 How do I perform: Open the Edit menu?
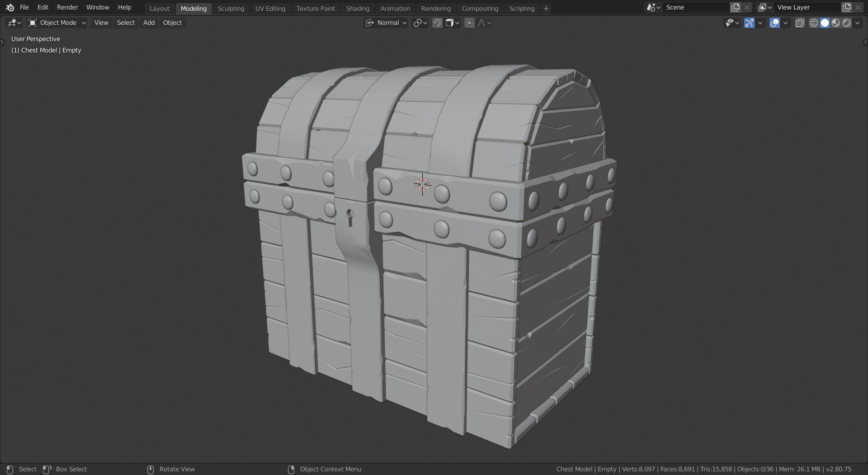point(43,8)
